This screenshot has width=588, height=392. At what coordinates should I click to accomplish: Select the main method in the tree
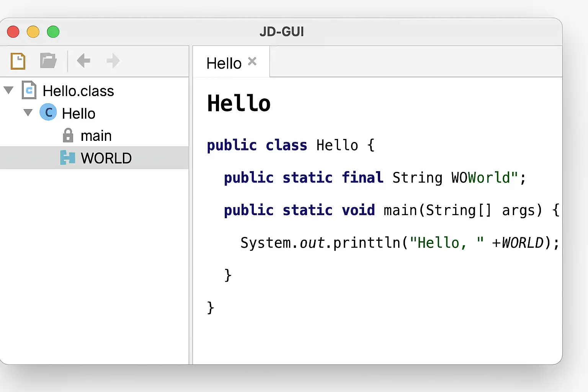click(96, 136)
